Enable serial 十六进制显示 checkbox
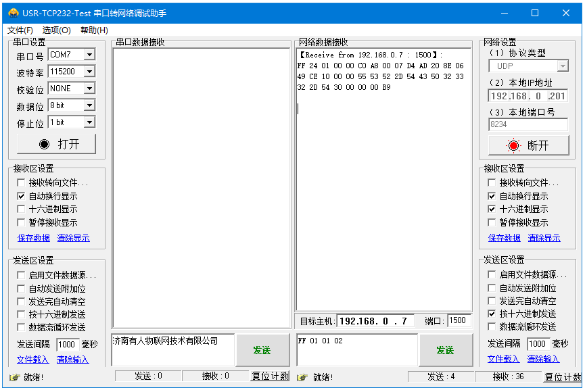585x392 pixels. click(21, 210)
